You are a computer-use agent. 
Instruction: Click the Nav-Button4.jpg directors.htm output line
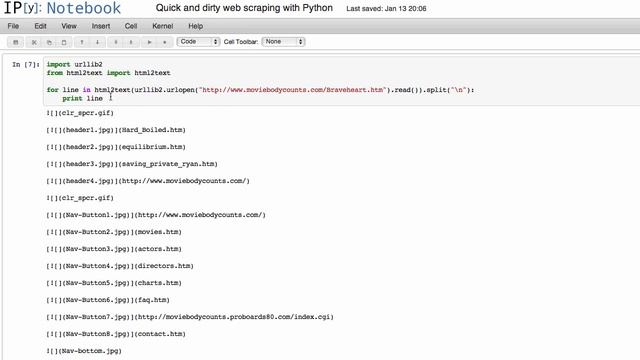pos(120,266)
